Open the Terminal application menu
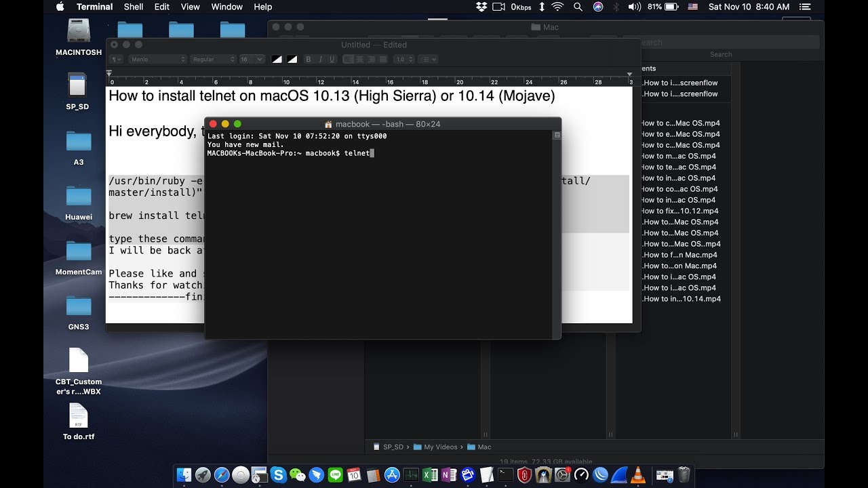 tap(94, 7)
